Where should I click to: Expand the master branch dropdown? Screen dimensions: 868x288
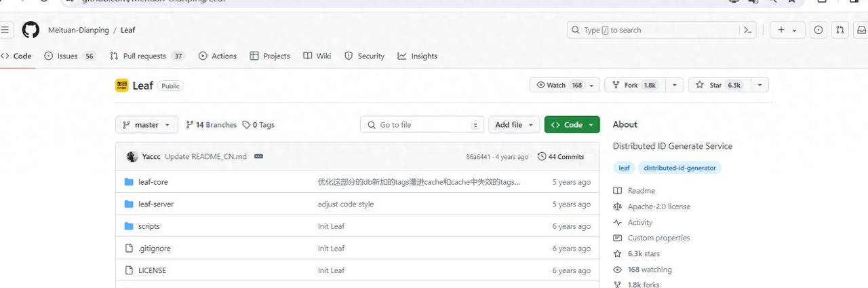(146, 125)
